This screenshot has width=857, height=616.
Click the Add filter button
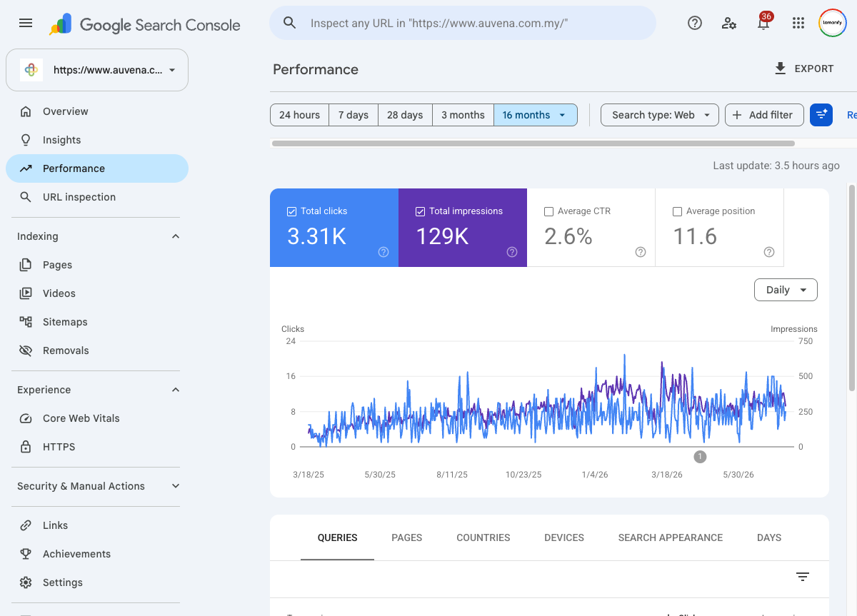(x=764, y=115)
